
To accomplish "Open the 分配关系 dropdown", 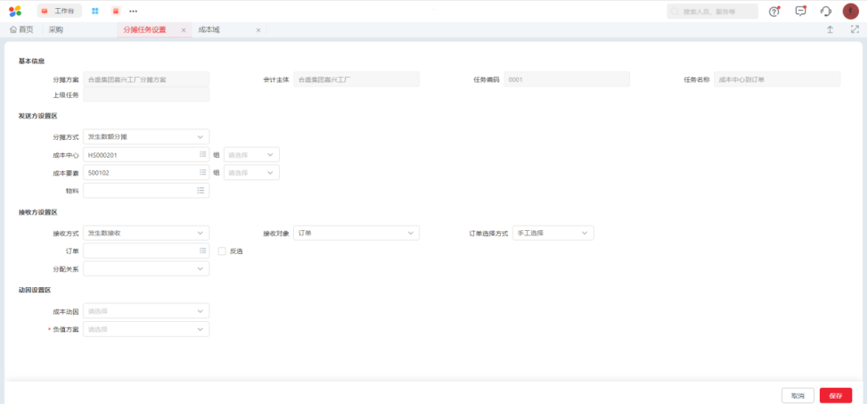I will tap(146, 268).
